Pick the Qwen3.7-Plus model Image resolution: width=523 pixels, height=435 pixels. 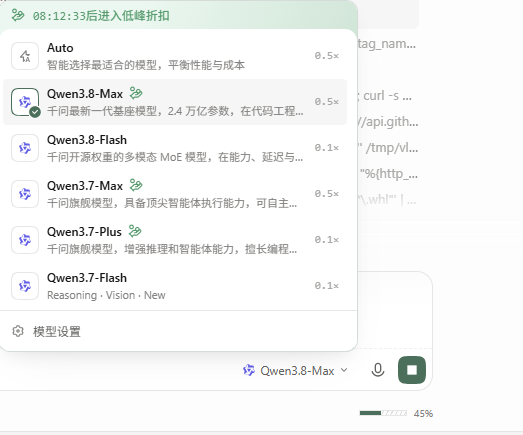[x=175, y=240]
